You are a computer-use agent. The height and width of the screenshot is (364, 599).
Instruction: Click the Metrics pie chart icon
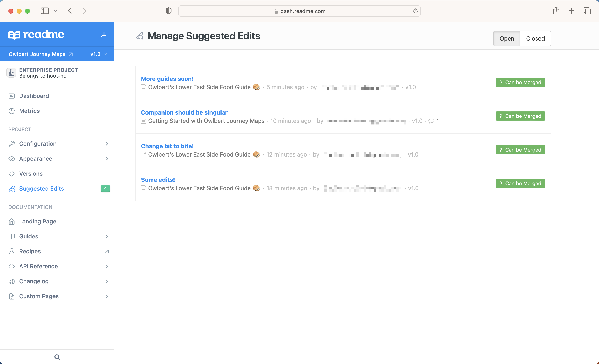tap(11, 111)
